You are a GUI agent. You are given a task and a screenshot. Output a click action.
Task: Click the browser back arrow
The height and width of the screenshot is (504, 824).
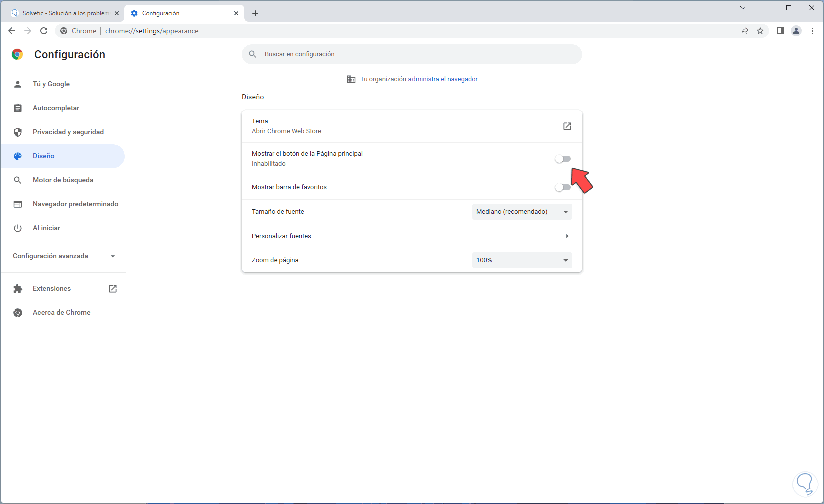click(12, 31)
